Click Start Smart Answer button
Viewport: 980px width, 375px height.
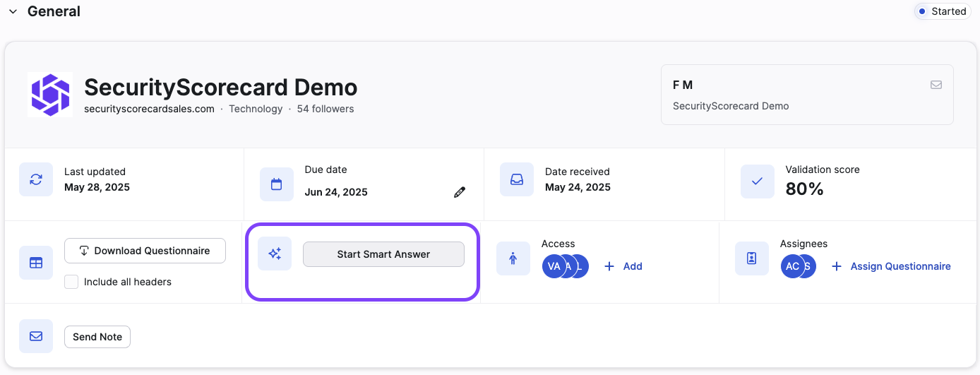(383, 254)
